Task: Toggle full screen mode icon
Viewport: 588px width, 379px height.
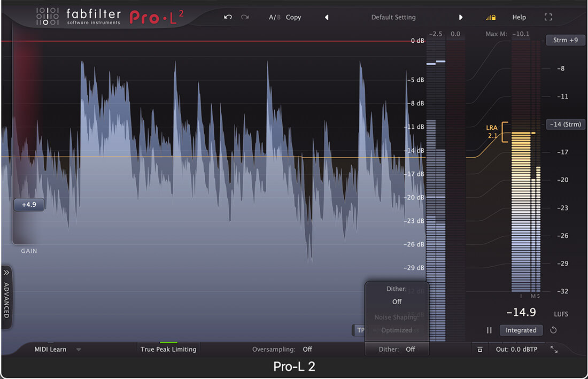Action: tap(548, 17)
